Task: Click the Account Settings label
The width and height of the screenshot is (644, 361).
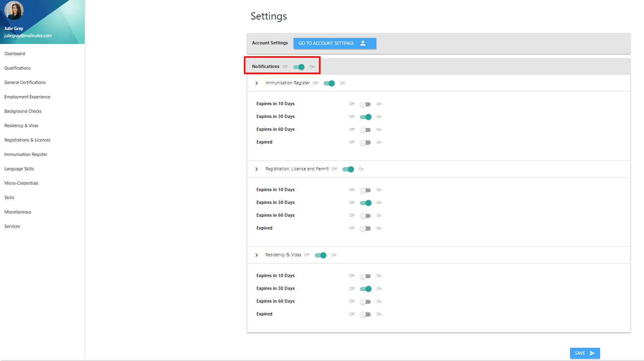Action: 270,43
